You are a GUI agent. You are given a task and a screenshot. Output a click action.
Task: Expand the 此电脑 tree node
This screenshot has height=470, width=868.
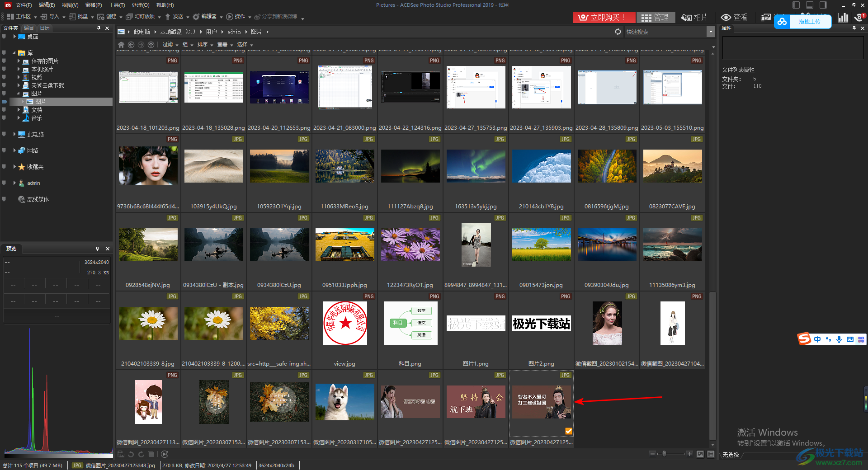pos(14,134)
